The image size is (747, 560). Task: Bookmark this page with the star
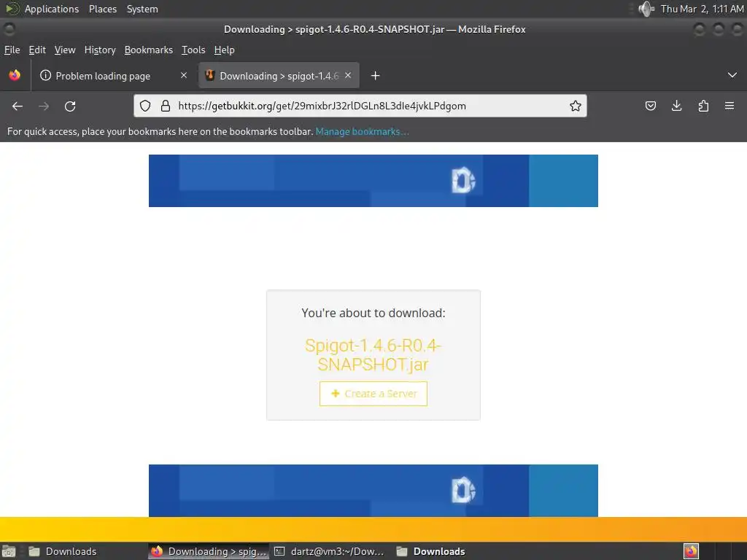point(576,106)
